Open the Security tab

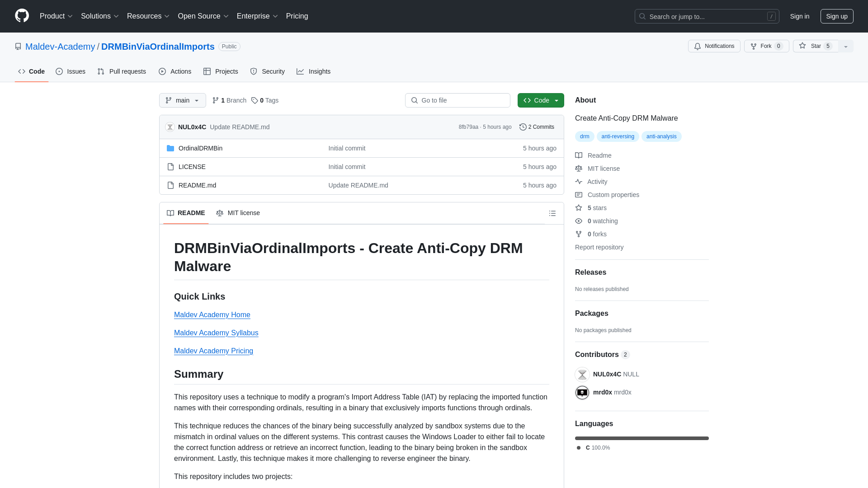pyautogui.click(x=268, y=71)
